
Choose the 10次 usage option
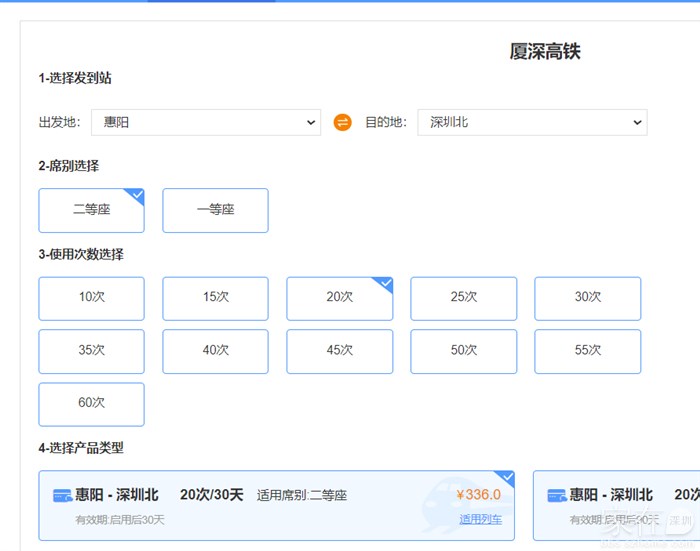[91, 298]
